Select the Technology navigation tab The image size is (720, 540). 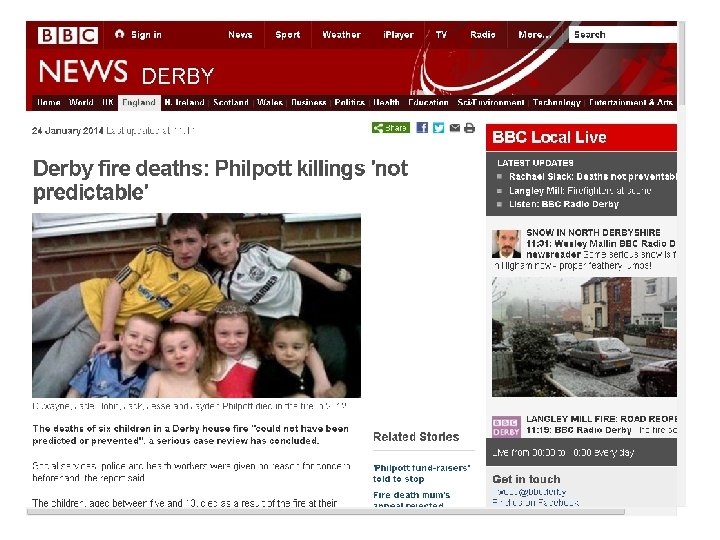[557, 102]
